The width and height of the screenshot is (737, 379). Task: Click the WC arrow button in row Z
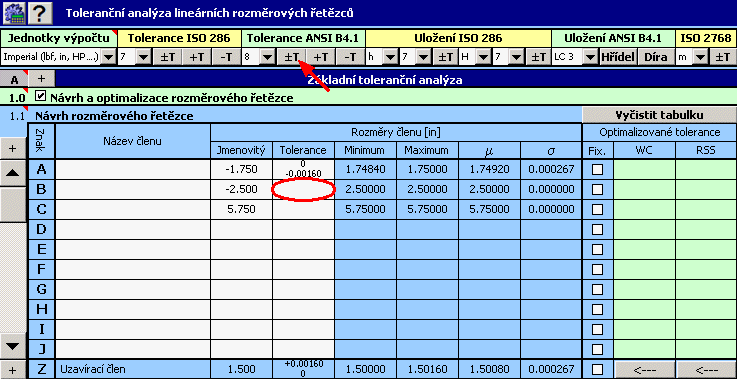(x=644, y=370)
